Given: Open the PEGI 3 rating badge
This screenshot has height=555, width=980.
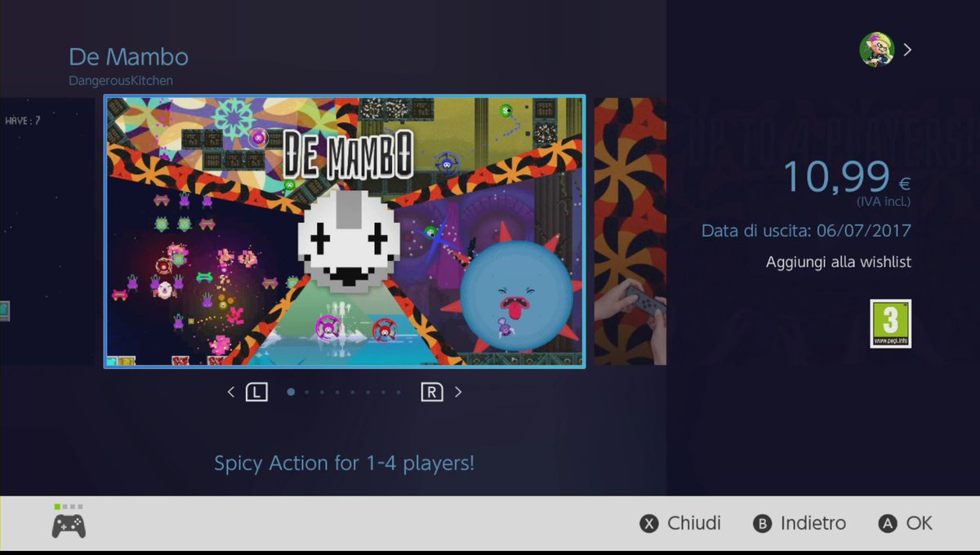Looking at the screenshot, I should tap(891, 323).
